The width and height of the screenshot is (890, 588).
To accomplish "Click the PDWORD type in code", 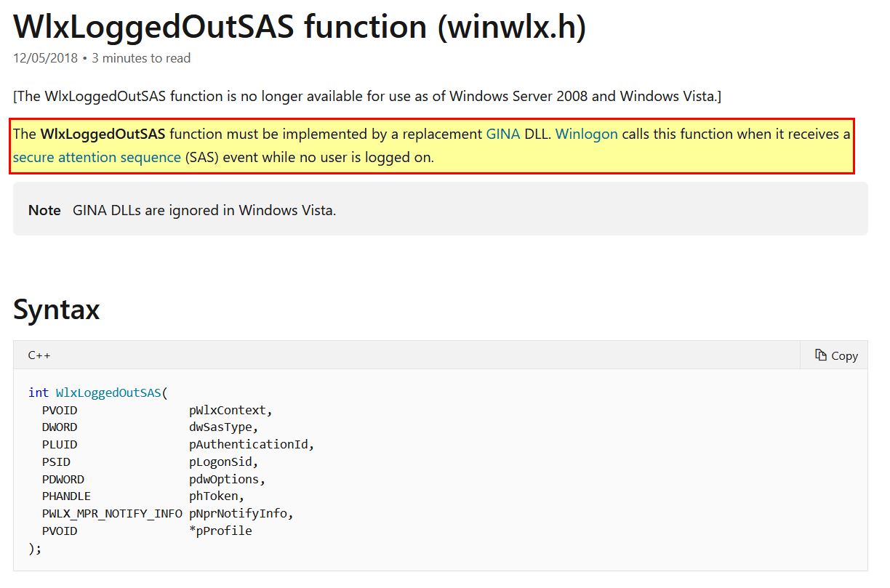I will point(63,480).
